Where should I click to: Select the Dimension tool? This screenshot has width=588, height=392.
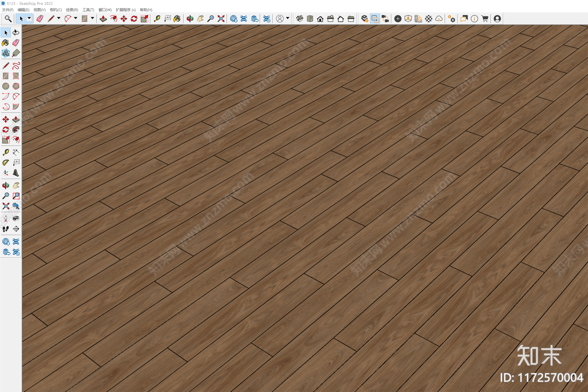pos(16,152)
